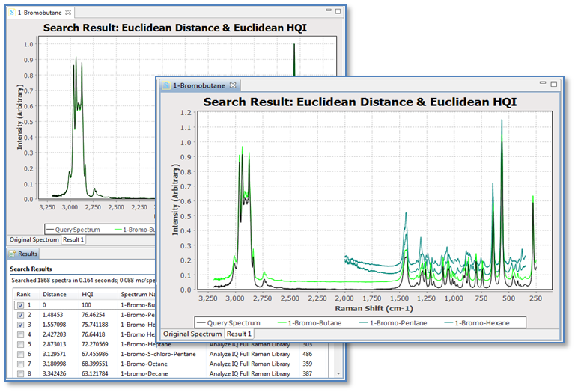
Task: Sort results by HQI column header
Action: 98,295
